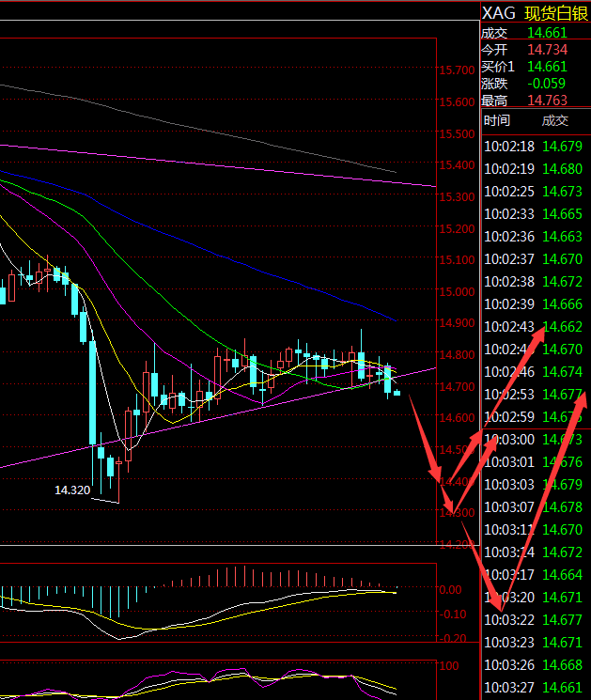Select the 成交 last price 14.661 field
Viewport: 591px width, 700px height.
pyautogui.click(x=547, y=31)
